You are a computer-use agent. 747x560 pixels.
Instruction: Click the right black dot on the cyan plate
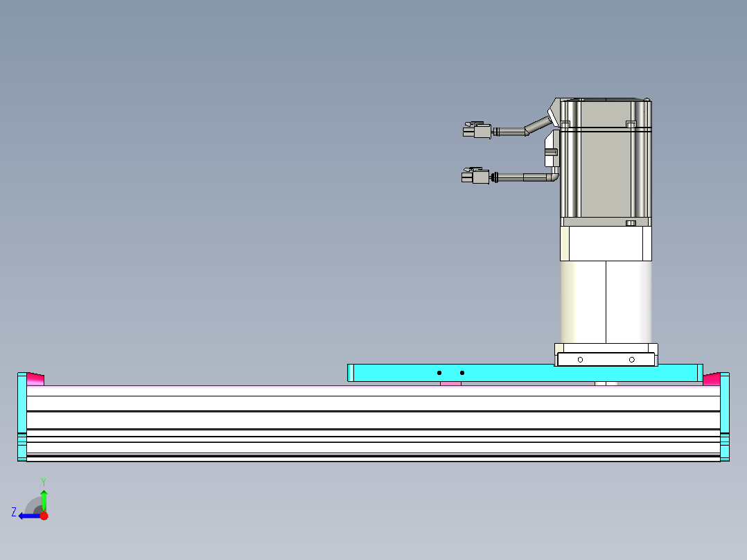[x=462, y=373]
